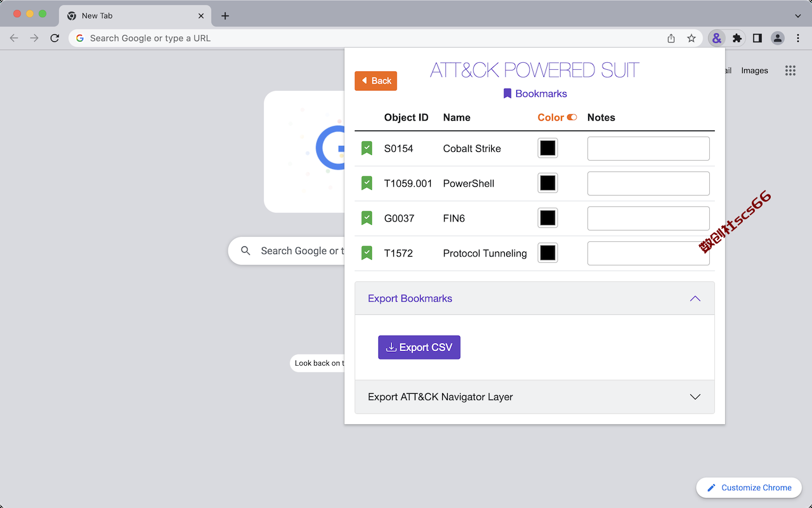The image size is (812, 508).
Task: Click the notes field for PowerShell
Action: 648,184
